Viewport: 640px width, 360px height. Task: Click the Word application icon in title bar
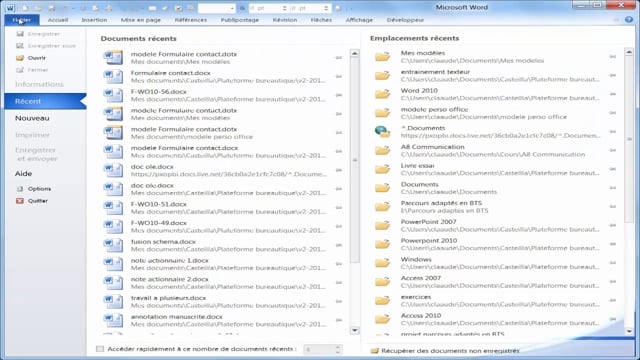[x=10, y=8]
